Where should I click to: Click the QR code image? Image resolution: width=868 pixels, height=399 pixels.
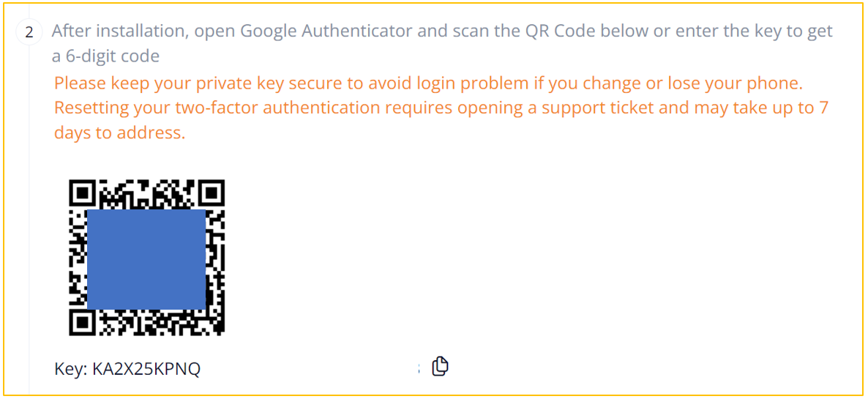(x=146, y=257)
